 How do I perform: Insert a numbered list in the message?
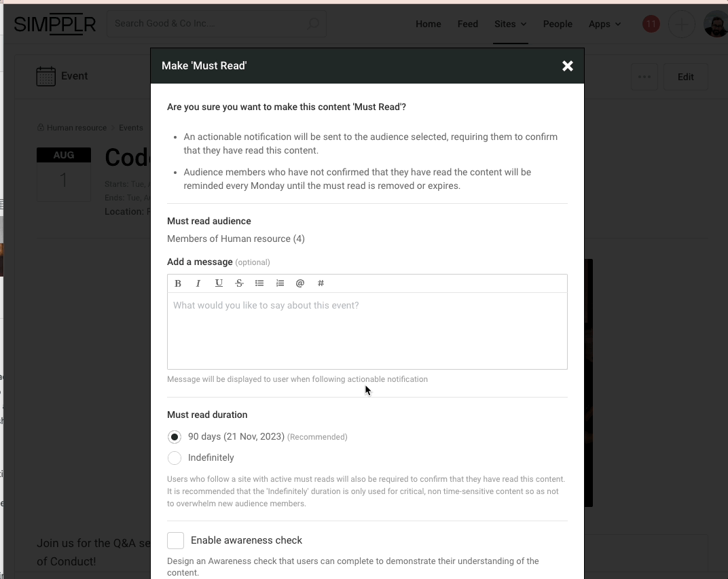(x=280, y=283)
